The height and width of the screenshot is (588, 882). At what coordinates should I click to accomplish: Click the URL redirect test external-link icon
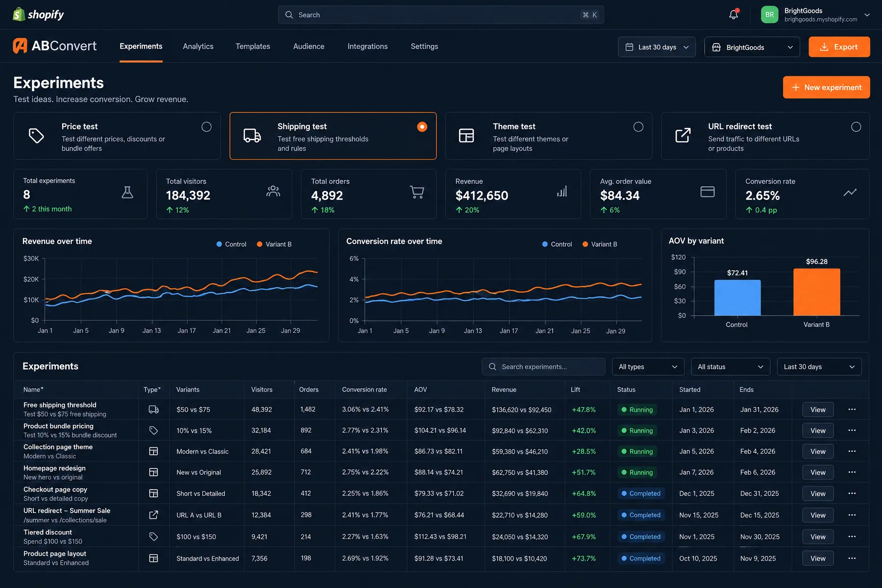[x=683, y=135]
